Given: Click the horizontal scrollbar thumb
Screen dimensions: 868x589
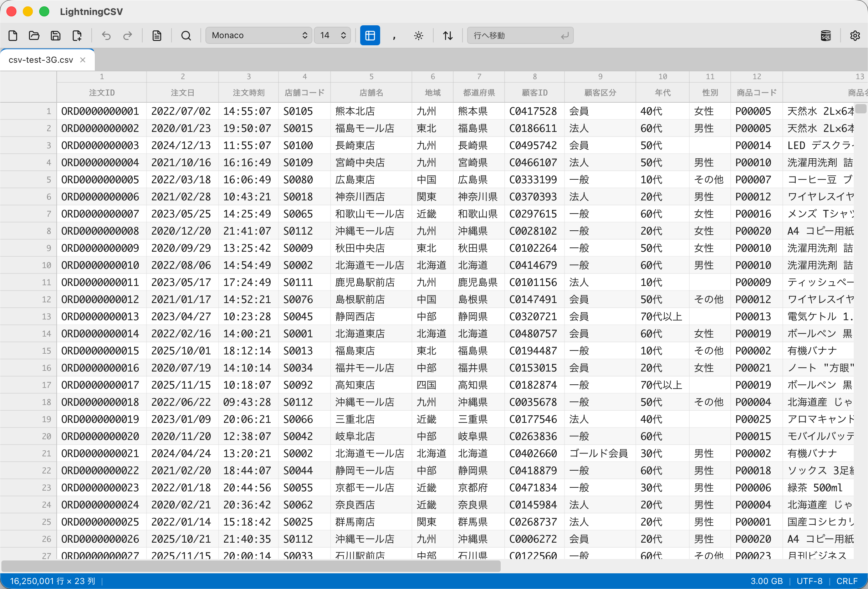Looking at the screenshot, I should pos(251,566).
